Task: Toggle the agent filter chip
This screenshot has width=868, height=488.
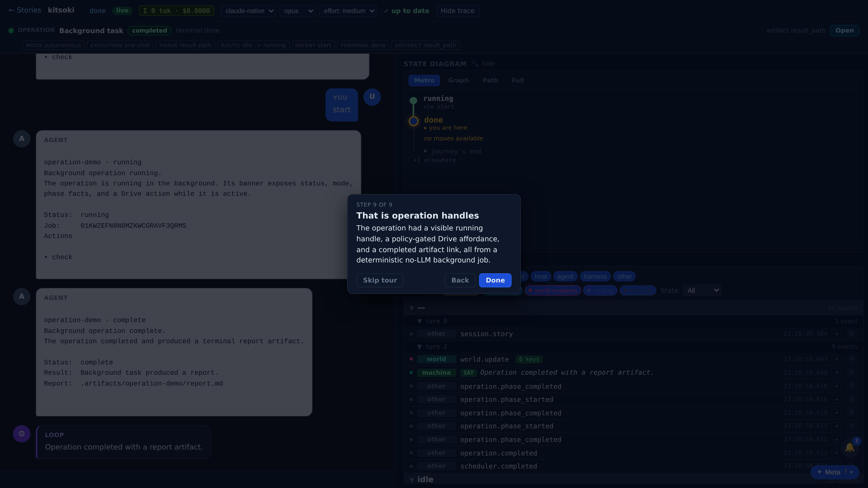Action: [x=565, y=277]
